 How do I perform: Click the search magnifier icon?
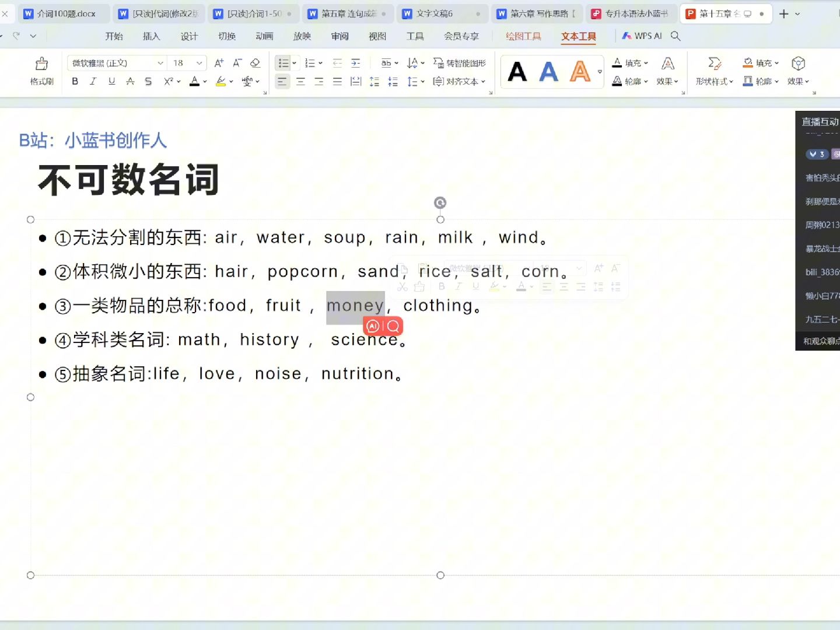[675, 36]
